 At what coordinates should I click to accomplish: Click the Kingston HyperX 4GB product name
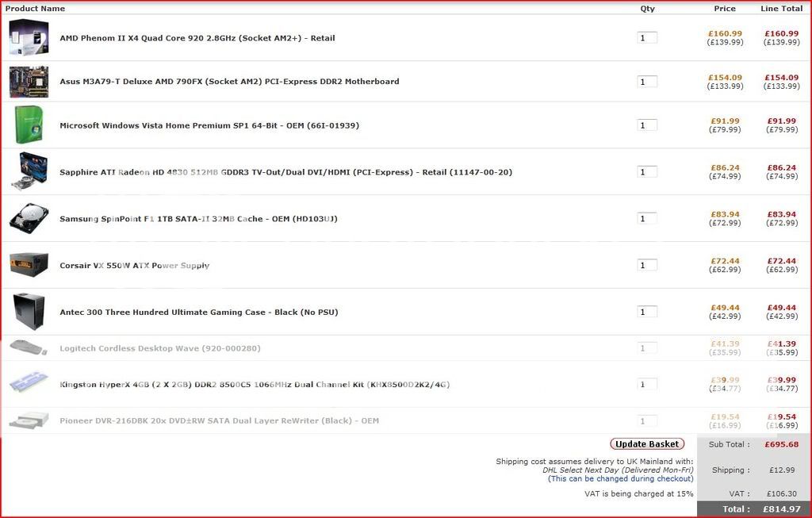[254, 385]
